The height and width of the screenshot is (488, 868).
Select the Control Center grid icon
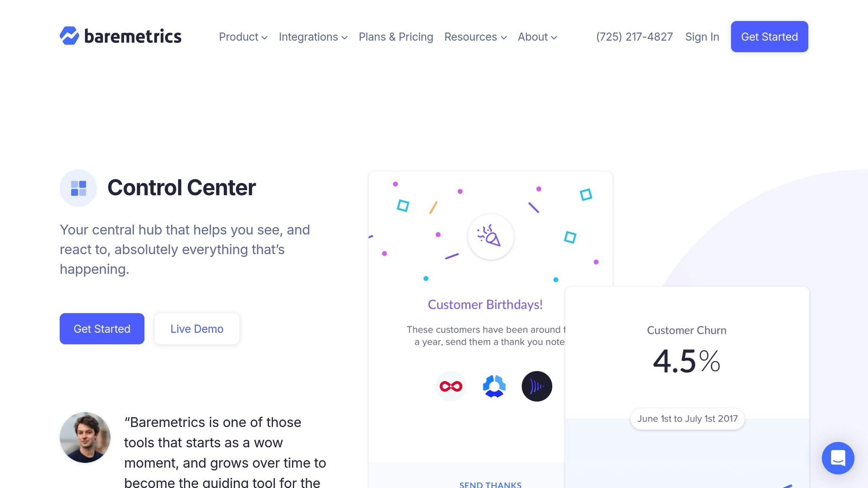78,187
